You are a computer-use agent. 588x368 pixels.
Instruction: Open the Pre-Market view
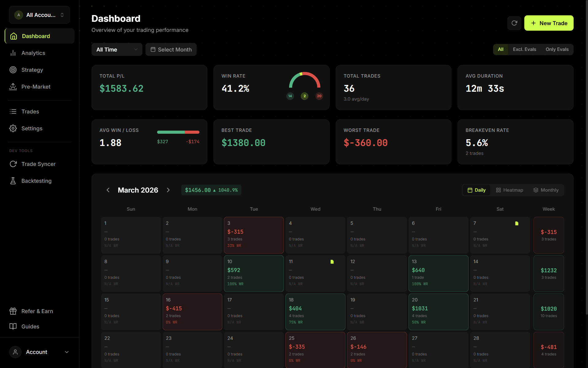coord(36,86)
